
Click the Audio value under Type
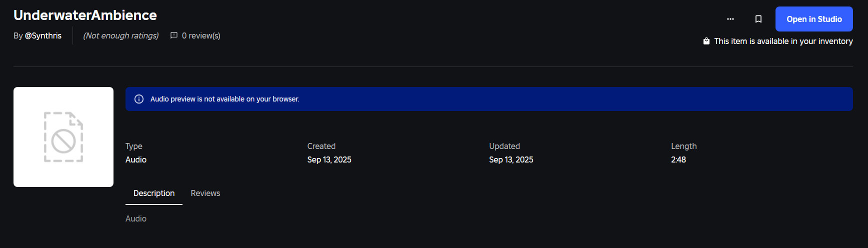coord(136,159)
